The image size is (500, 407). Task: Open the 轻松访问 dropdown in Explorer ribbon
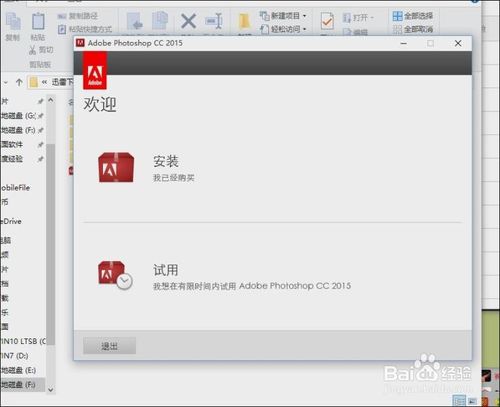coord(283,29)
